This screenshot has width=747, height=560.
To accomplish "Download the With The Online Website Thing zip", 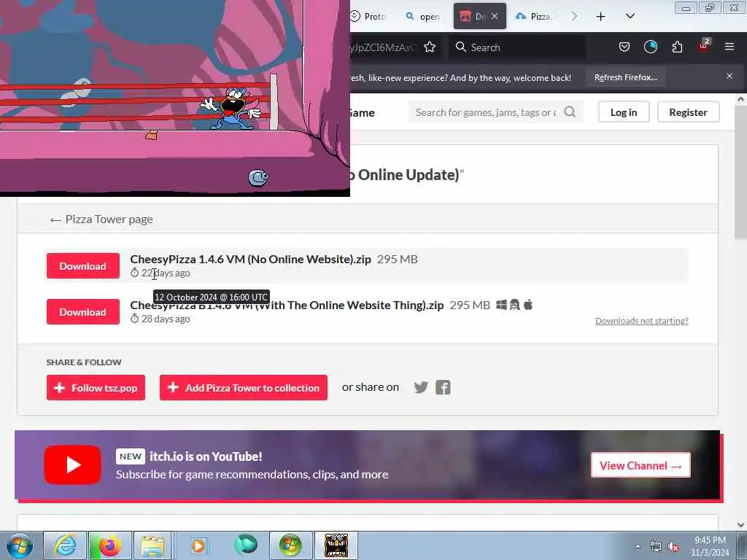I will [x=83, y=312].
